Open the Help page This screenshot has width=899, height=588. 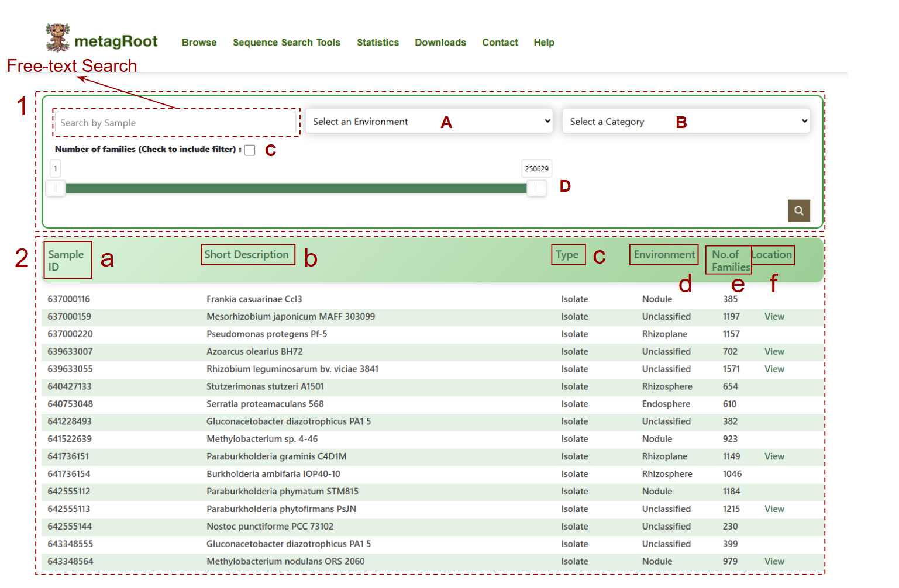pos(544,43)
